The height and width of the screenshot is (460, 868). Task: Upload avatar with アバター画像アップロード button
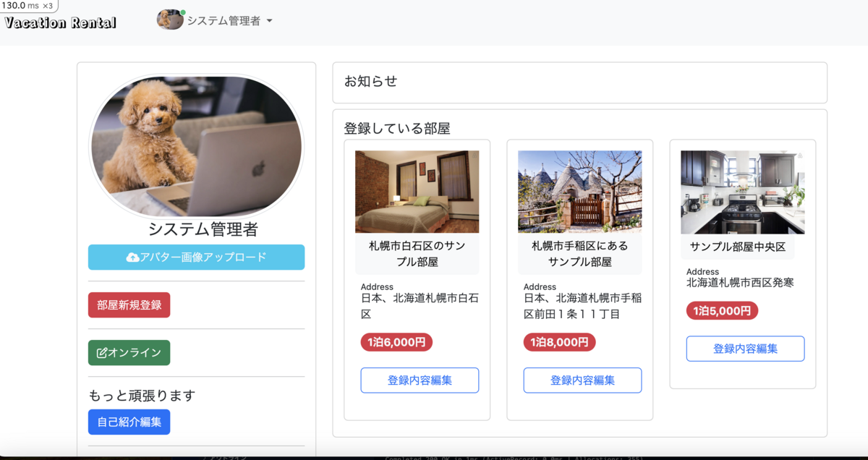pyautogui.click(x=196, y=257)
